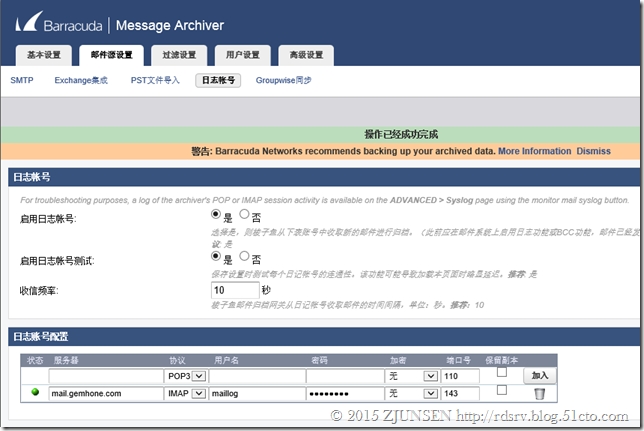Click the 收信频率 label

pos(39,291)
